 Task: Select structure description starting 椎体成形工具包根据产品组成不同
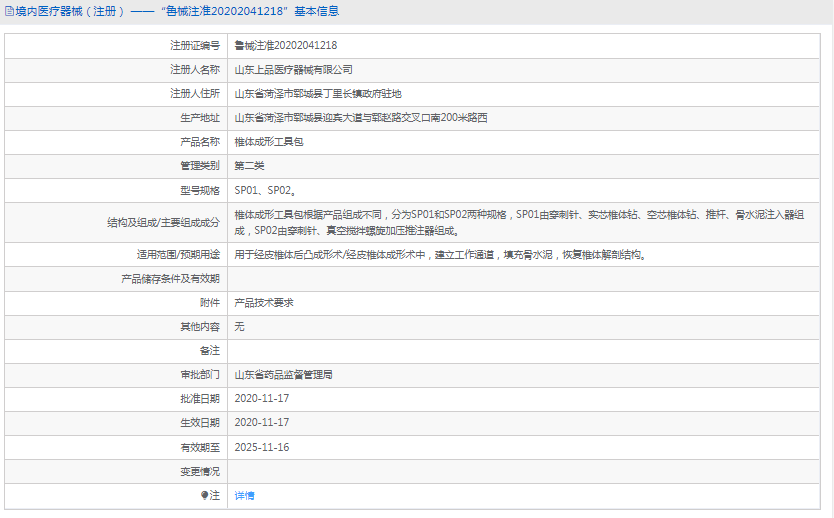[519, 223]
